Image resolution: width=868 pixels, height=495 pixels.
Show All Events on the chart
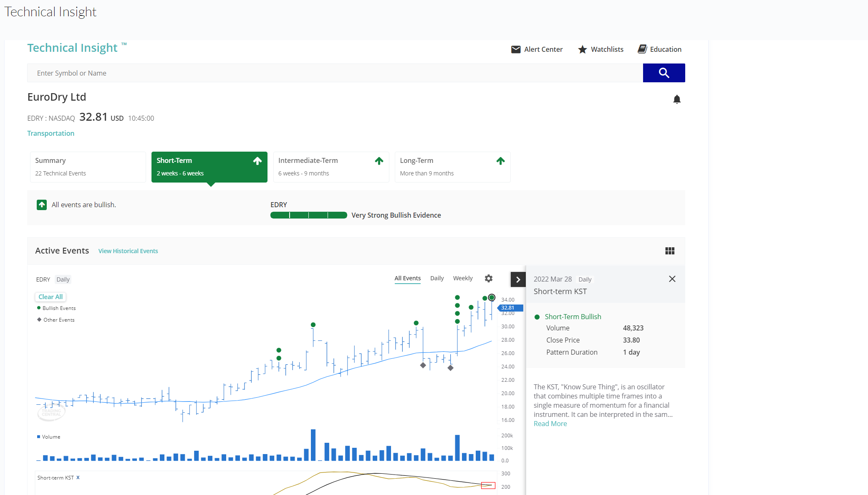[407, 278]
